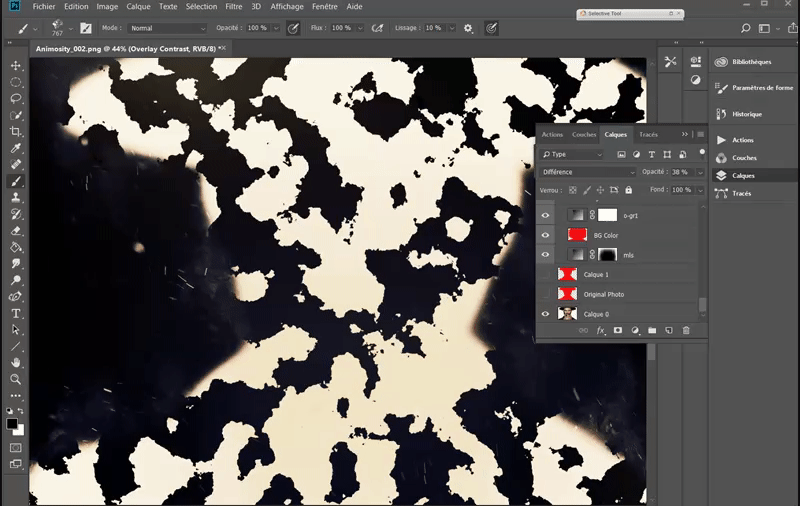
Task: Enable airbrush mode next to Flux
Action: [x=377, y=28]
